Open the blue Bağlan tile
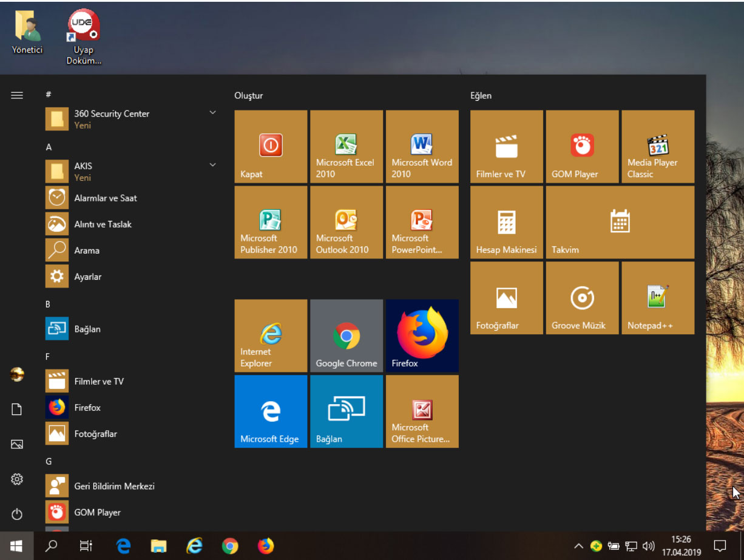Screen dimensions: 744x560 [x=347, y=411]
